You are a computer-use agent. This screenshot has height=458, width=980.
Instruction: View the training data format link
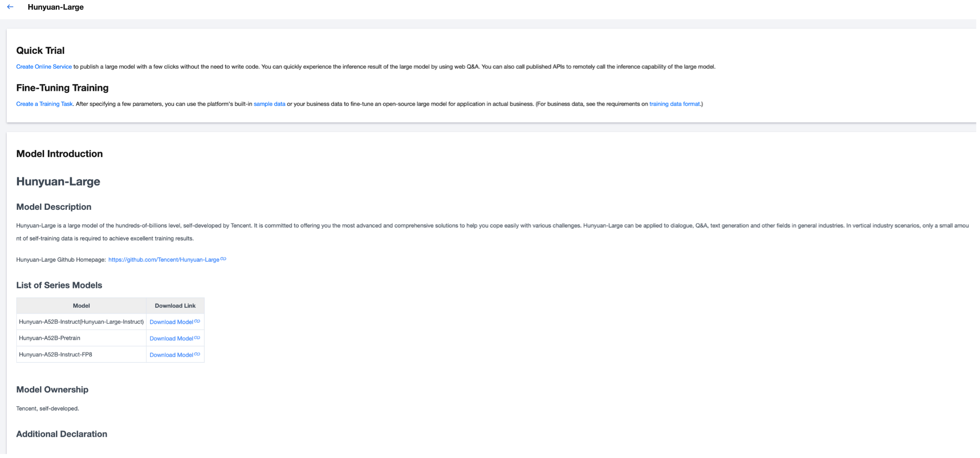[674, 104]
